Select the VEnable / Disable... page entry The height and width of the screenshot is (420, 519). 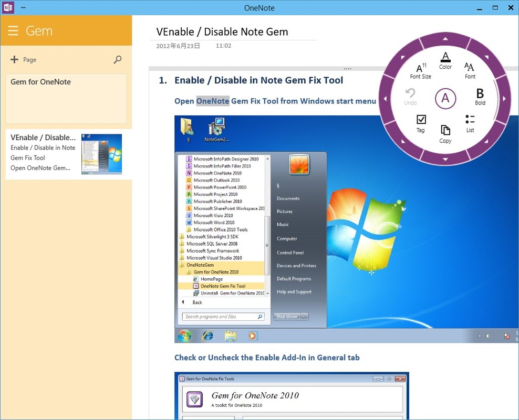(69, 154)
